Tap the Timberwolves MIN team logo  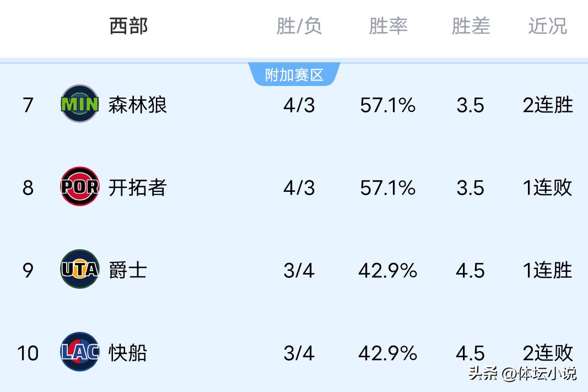tap(80, 104)
